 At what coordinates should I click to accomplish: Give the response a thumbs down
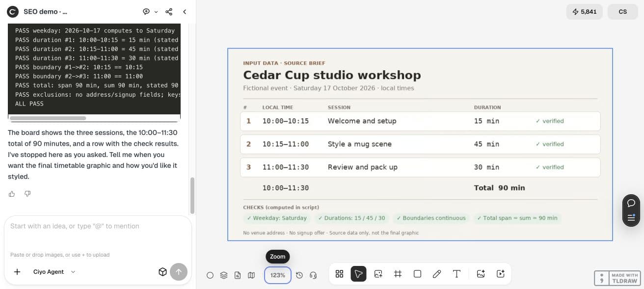[x=27, y=194]
